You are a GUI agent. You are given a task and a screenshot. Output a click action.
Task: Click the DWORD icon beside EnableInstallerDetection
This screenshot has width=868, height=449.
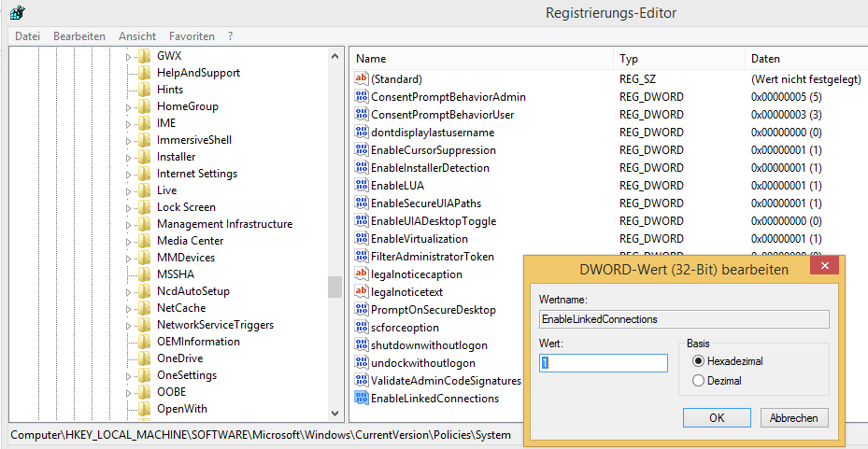pyautogui.click(x=362, y=167)
